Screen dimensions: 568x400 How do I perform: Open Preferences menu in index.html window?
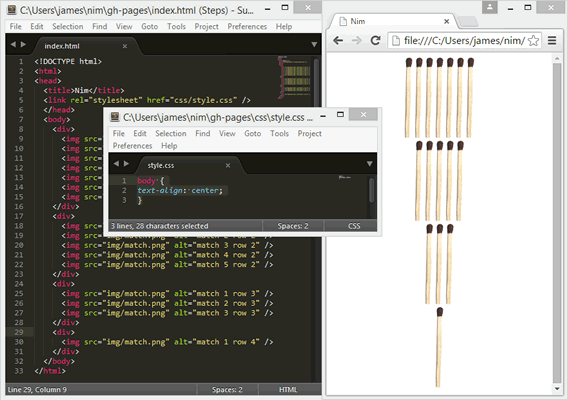click(x=247, y=26)
